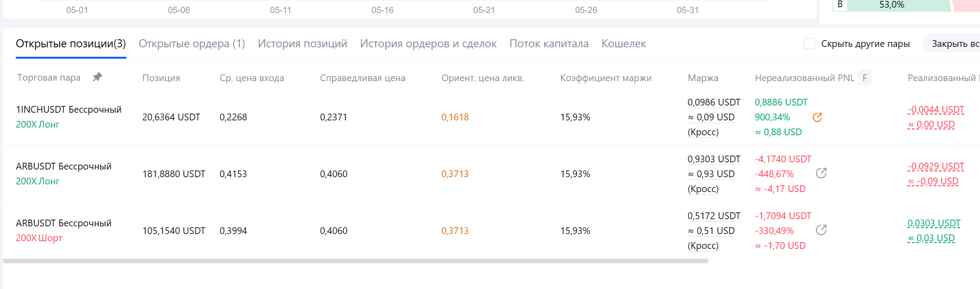Open the ARBUSDT Бессрочный 200X Шорт pair
The height and width of the screenshot is (289, 980).
pyautogui.click(x=64, y=223)
